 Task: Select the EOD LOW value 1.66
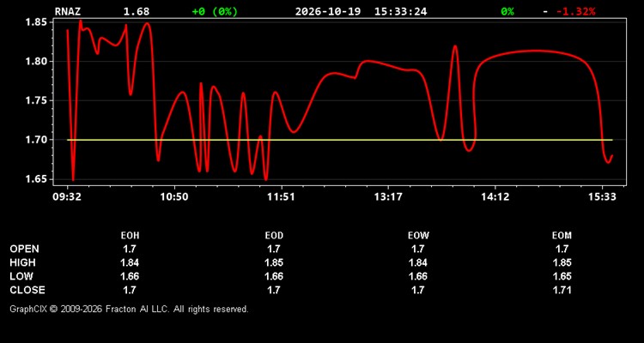[x=274, y=276]
